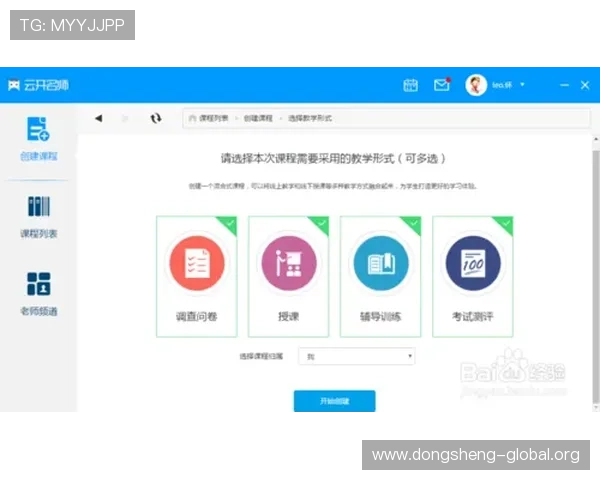600x480 pixels.
Task: Click 选择教学形式 breadcrumb item
Action: tap(310, 118)
